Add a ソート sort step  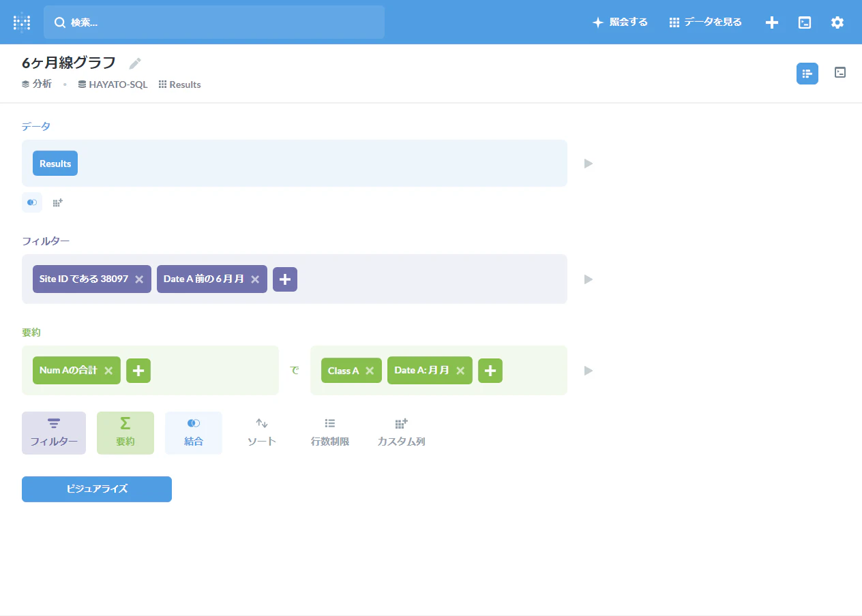tap(262, 433)
